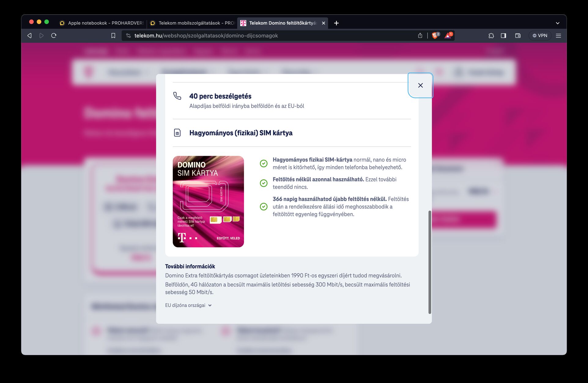The image size is (588, 383).
Task: Open a new browser tab
Action: [x=336, y=23]
